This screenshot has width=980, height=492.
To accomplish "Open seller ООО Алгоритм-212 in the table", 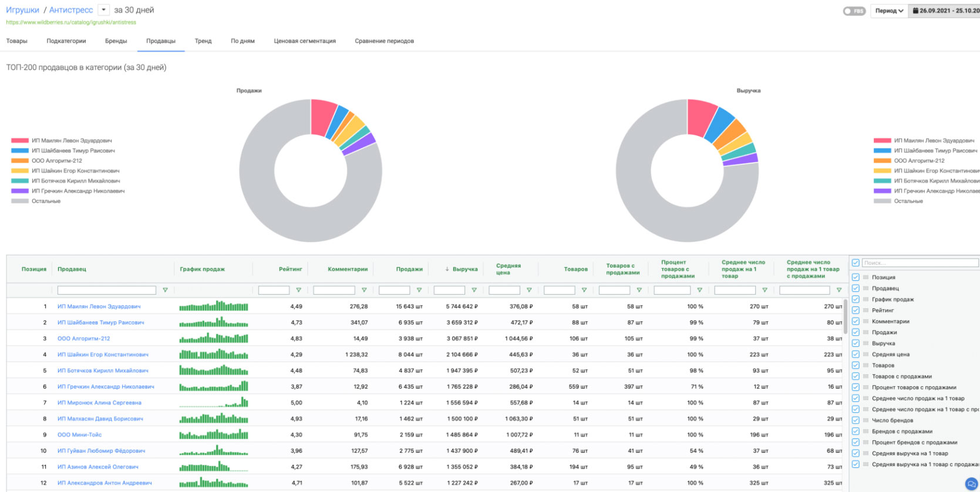I will pyautogui.click(x=83, y=339).
